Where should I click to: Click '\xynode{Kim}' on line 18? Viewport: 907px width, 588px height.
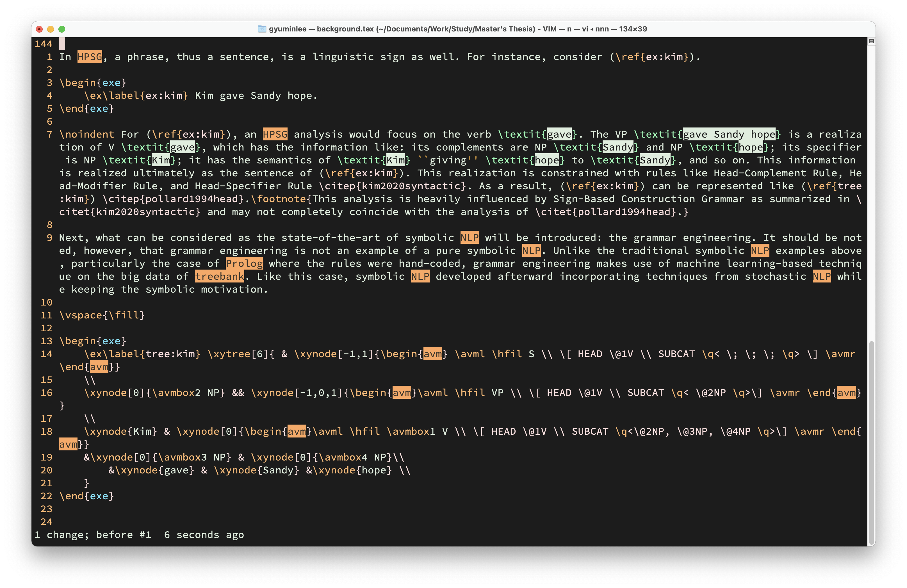(x=120, y=432)
